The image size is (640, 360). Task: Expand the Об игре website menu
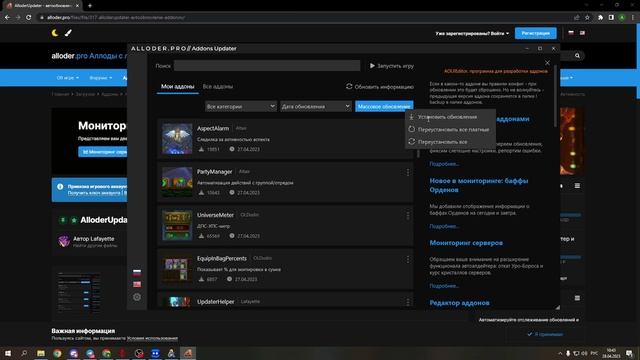pos(67,78)
